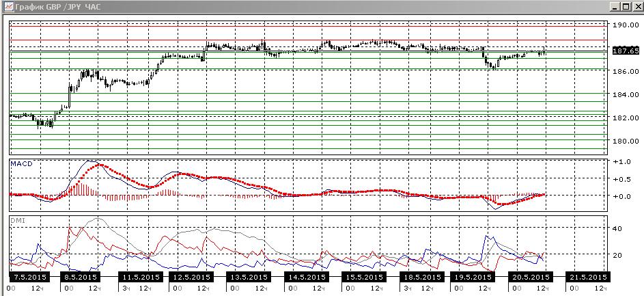Select the 21.5.2015 date label
This screenshot has width=644, height=296.
[x=587, y=277]
